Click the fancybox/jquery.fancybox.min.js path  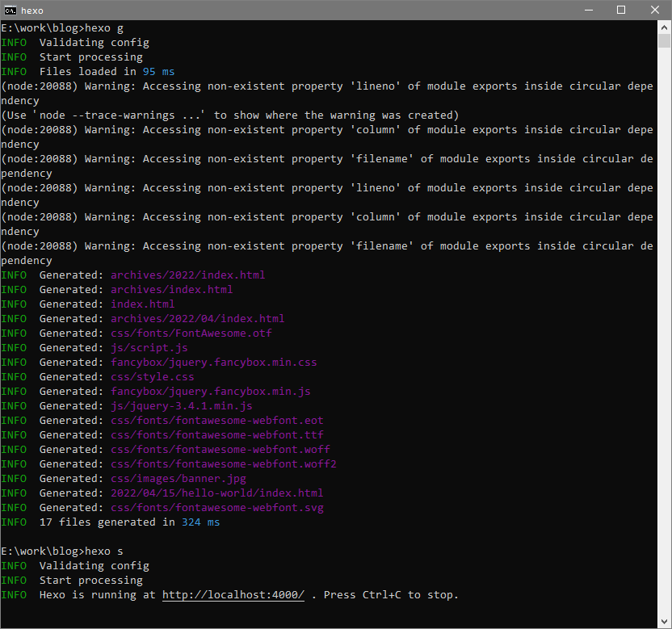(210, 392)
